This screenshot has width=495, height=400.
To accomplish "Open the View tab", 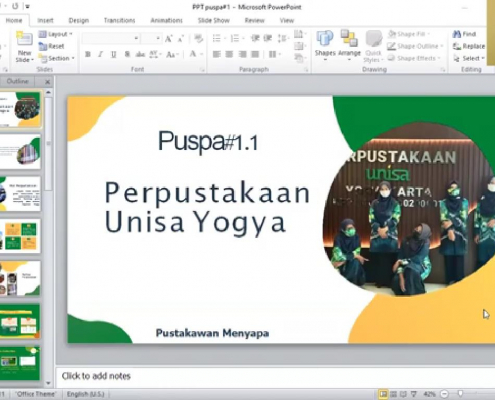I will (x=287, y=20).
